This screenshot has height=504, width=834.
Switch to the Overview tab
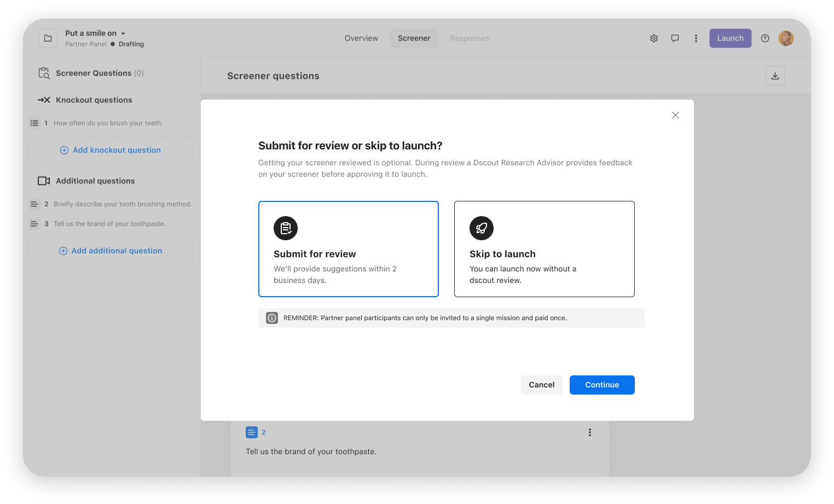(361, 38)
